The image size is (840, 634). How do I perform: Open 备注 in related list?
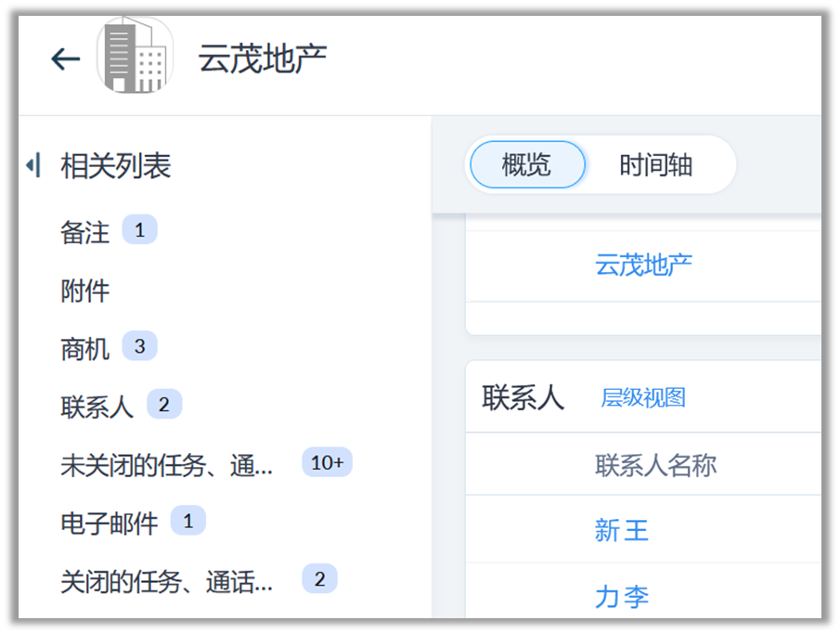point(85,232)
